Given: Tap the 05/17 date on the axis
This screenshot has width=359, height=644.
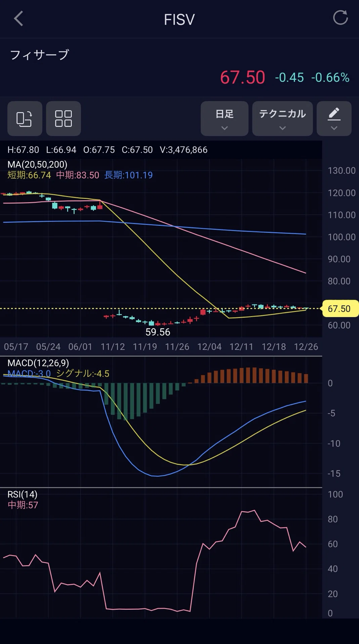Looking at the screenshot, I should pos(16,347).
